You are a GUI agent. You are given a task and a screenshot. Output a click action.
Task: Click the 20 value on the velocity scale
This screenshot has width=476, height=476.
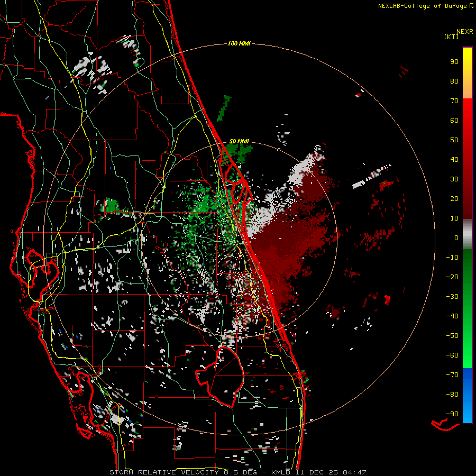coord(454,199)
